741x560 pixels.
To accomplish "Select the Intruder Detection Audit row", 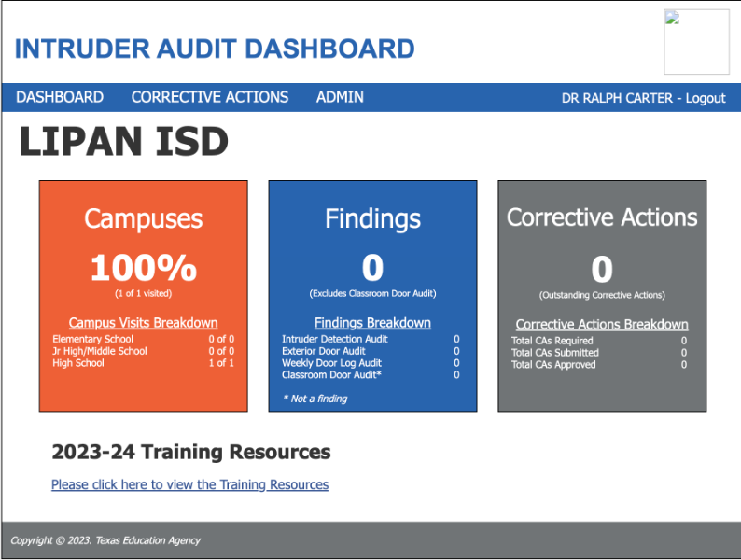I will 370,340.
